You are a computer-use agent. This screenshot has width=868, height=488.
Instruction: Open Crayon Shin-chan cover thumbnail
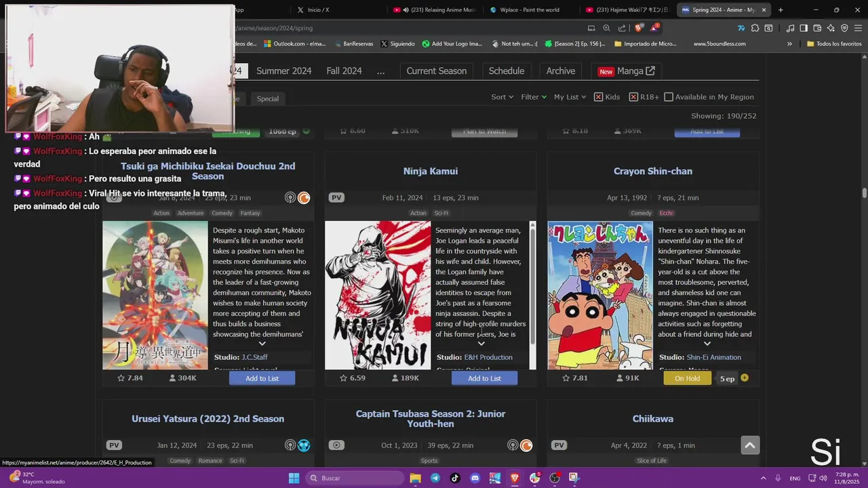click(600, 296)
